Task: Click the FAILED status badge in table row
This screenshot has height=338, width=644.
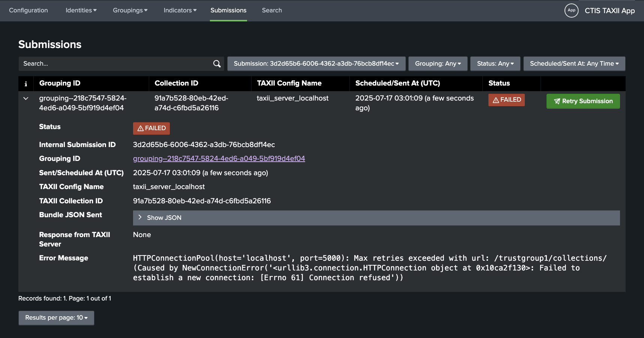Action: [506, 100]
